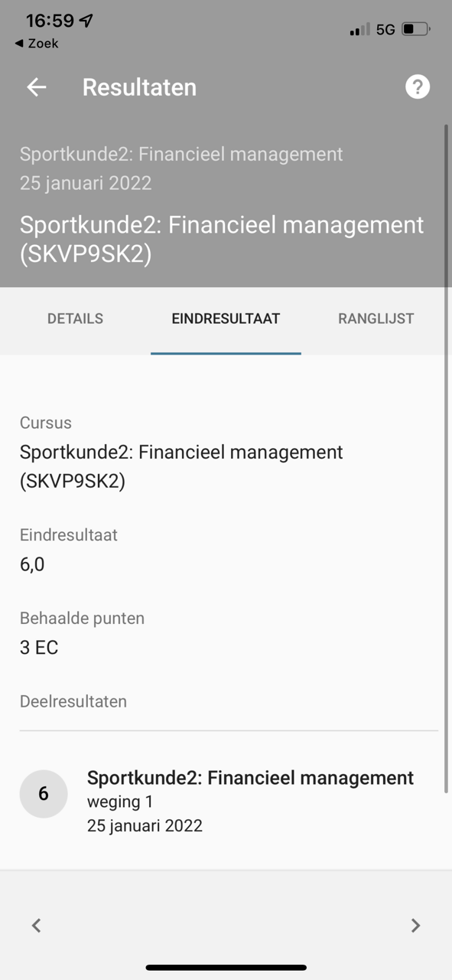Tap the grade 6 circle badge
452x980 pixels.
pos(44,794)
